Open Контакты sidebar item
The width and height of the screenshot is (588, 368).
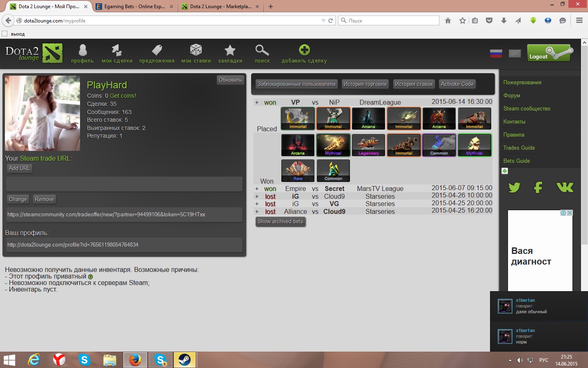(514, 122)
